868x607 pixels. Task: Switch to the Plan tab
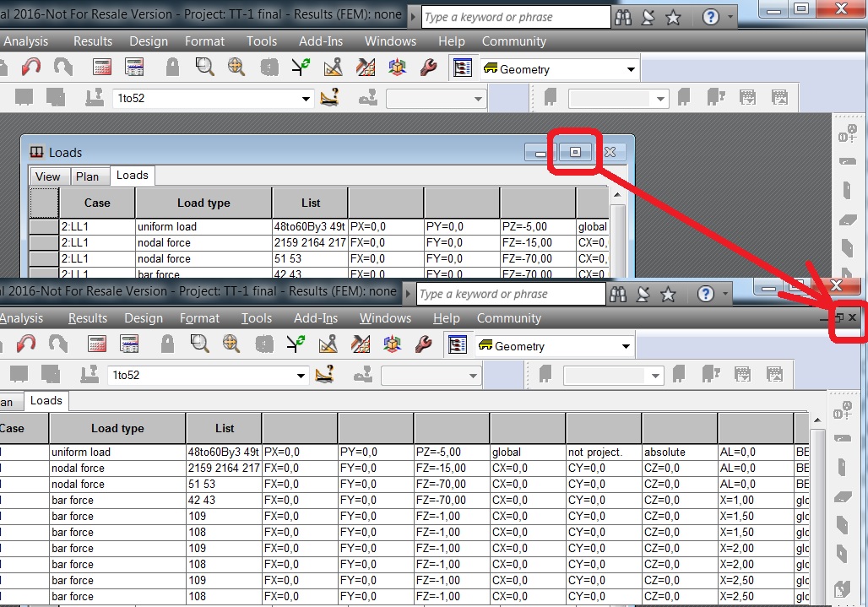(89, 176)
